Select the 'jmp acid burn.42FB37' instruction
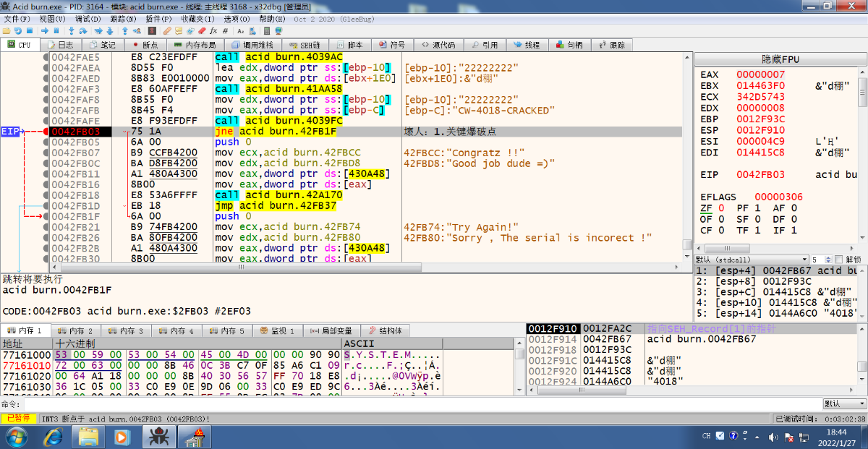Viewport: 868px width, 449px height. coord(275,206)
